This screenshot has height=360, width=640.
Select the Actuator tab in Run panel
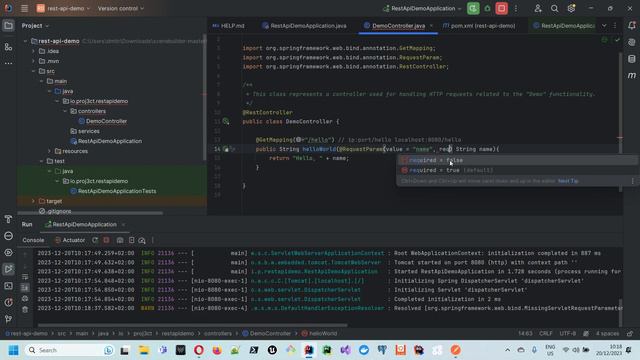click(70, 240)
